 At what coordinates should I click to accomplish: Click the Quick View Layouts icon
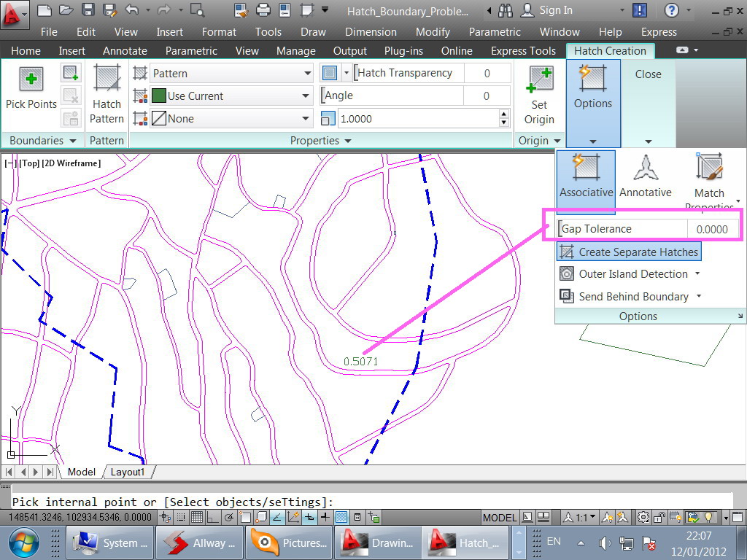[x=528, y=517]
